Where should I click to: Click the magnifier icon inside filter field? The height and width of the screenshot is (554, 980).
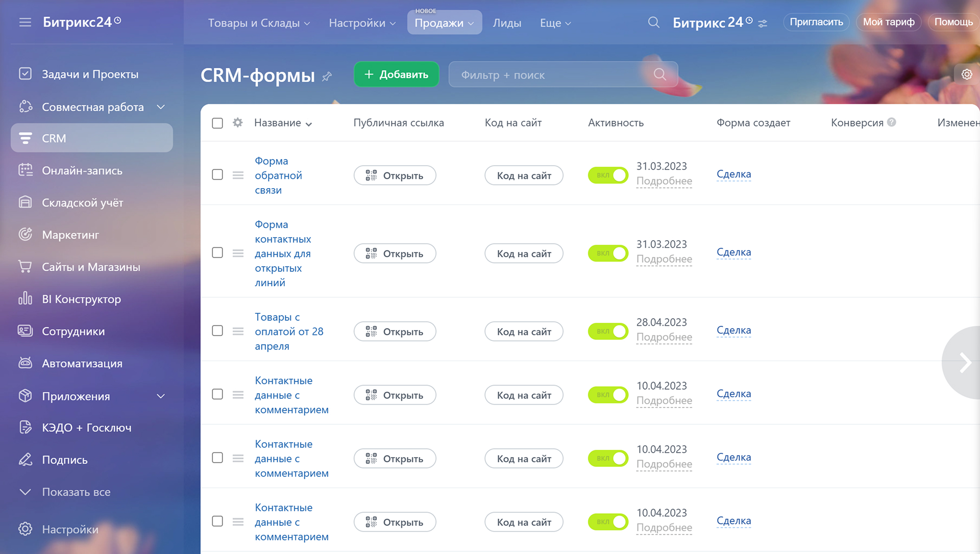coord(660,74)
